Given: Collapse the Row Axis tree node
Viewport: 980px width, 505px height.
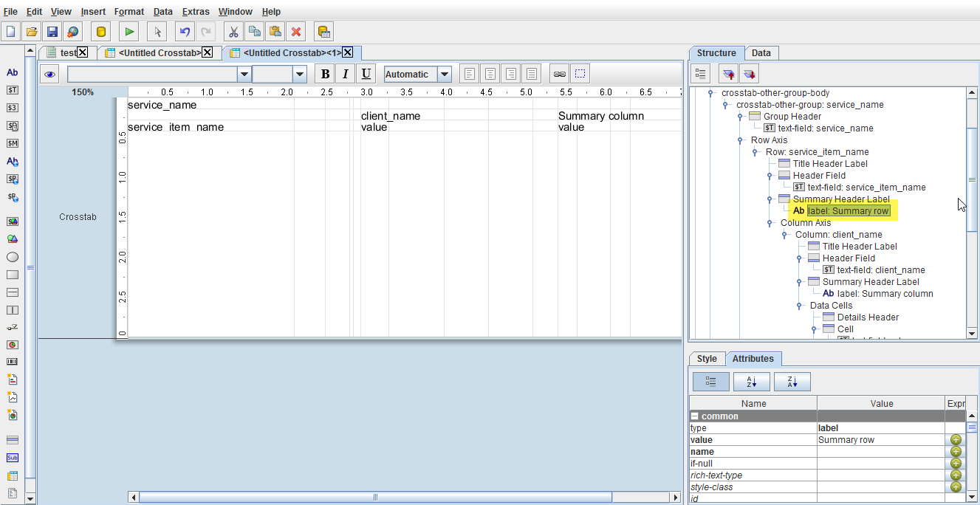Looking at the screenshot, I should tap(740, 140).
